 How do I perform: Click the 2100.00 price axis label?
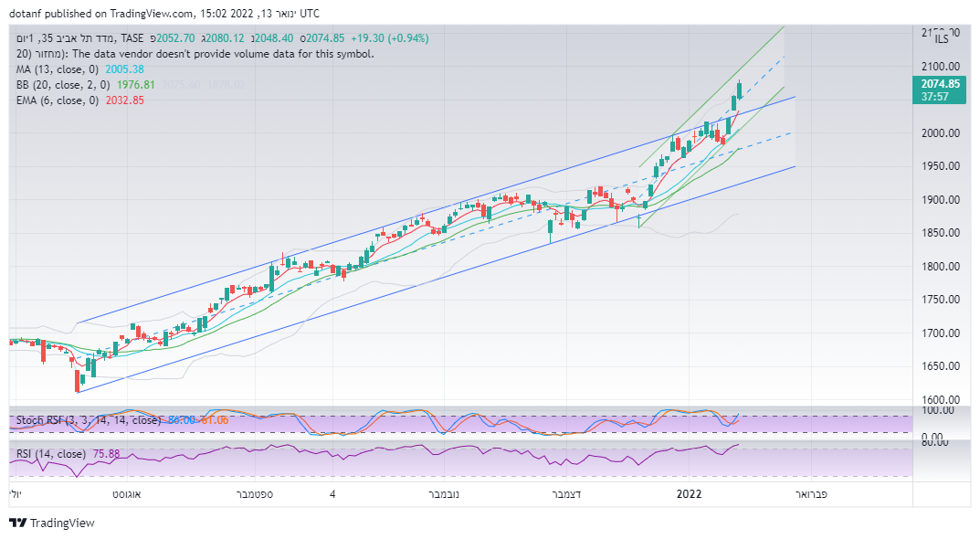(x=941, y=67)
